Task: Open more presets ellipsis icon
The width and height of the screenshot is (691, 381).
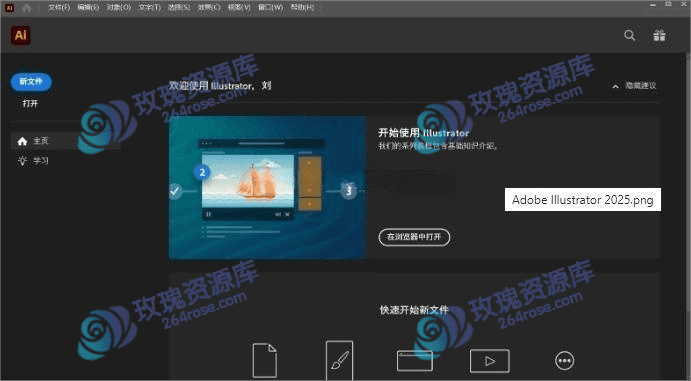Action: pos(565,361)
